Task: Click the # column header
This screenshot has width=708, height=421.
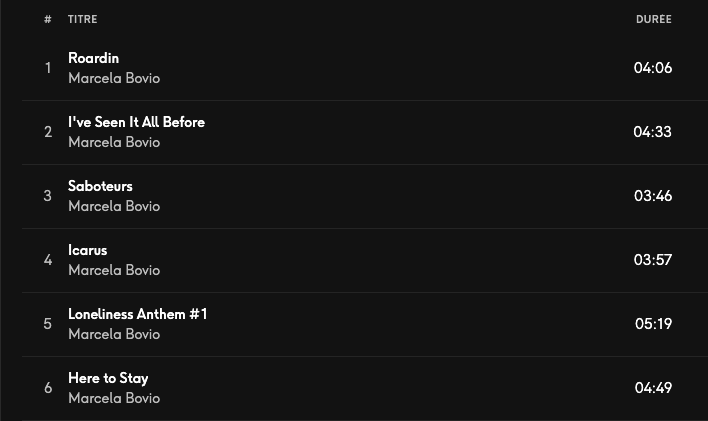Action: [x=47, y=19]
